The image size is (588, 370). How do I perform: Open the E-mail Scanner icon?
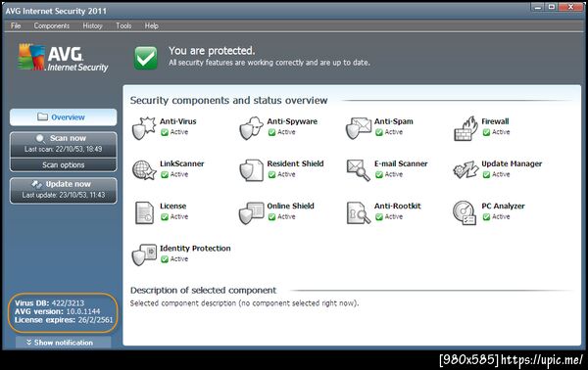(x=358, y=170)
